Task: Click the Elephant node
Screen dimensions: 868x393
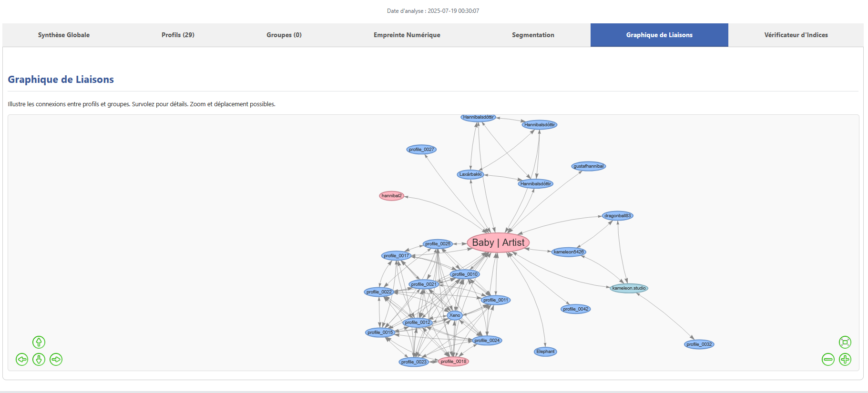Action: click(545, 352)
